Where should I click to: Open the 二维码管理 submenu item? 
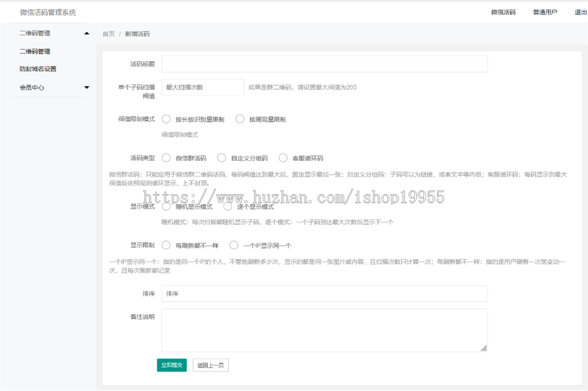(35, 52)
